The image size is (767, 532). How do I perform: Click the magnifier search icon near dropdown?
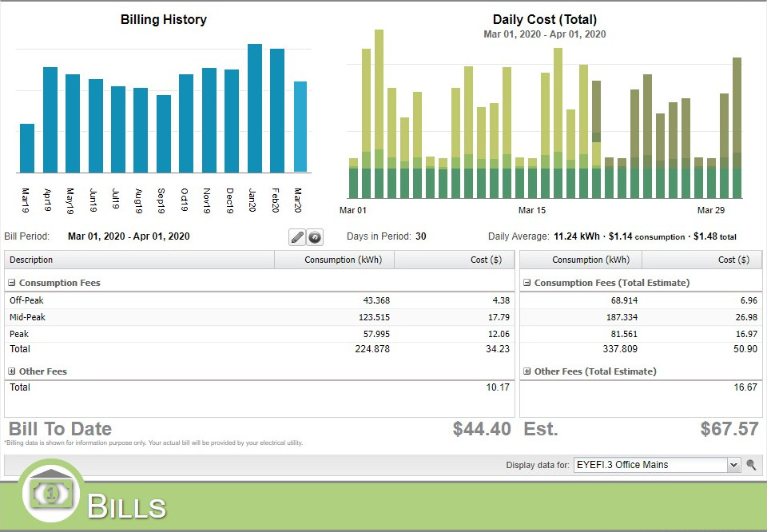752,465
